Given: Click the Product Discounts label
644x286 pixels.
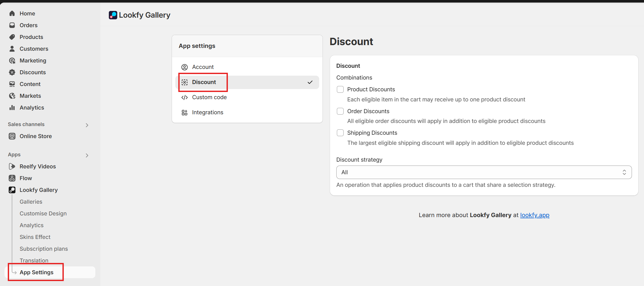Looking at the screenshot, I should (x=371, y=89).
